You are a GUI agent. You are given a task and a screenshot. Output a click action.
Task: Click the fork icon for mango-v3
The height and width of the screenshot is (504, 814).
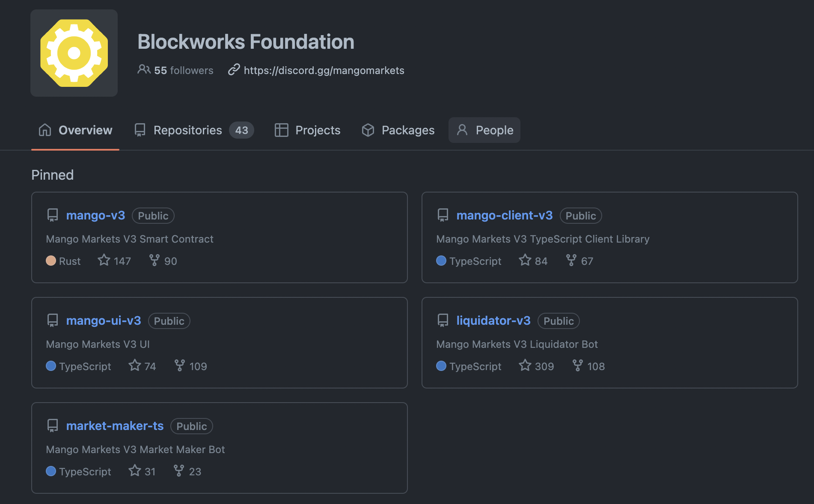click(154, 260)
